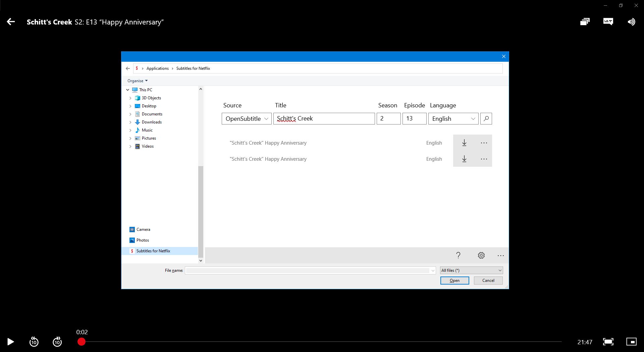Toggle fullscreen mode in player
644x352 pixels.
tap(608, 342)
